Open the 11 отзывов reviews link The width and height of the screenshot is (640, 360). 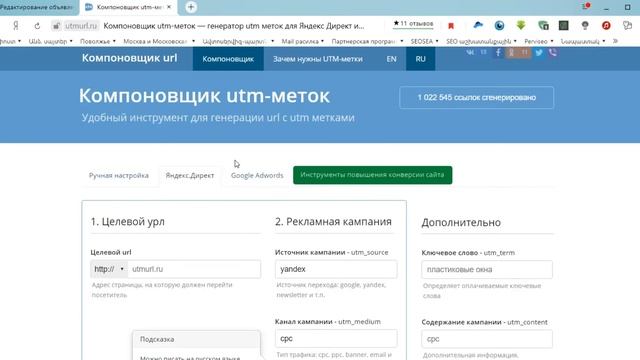point(413,24)
